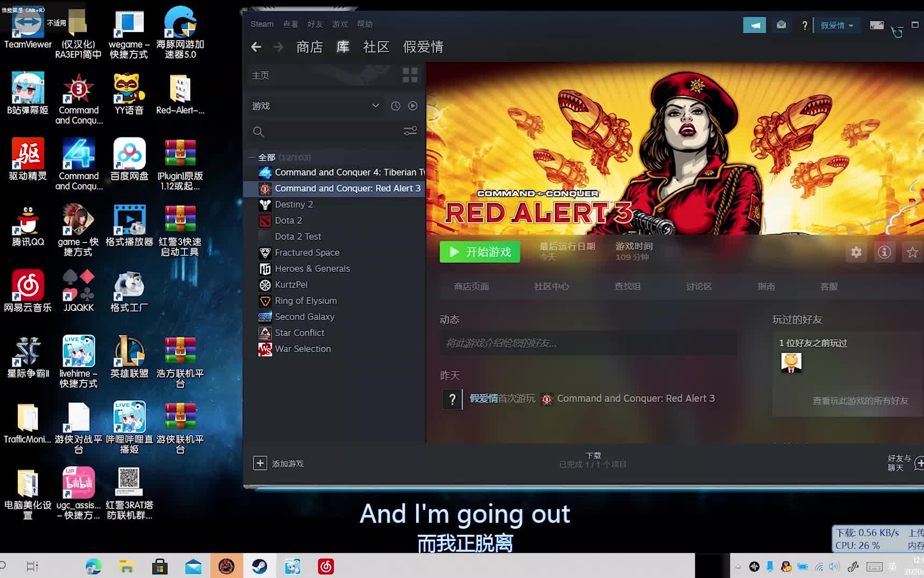
Task: Open the 讨论区 link
Action: click(699, 286)
